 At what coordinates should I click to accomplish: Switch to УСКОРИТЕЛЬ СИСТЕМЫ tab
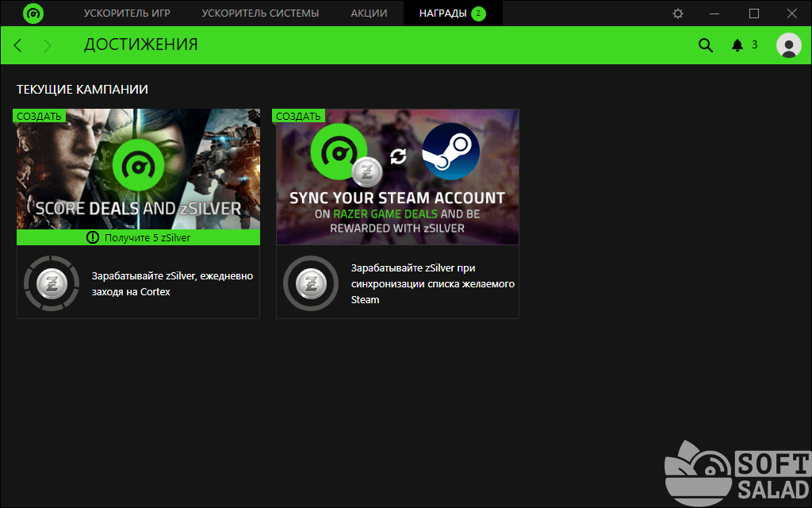point(260,13)
